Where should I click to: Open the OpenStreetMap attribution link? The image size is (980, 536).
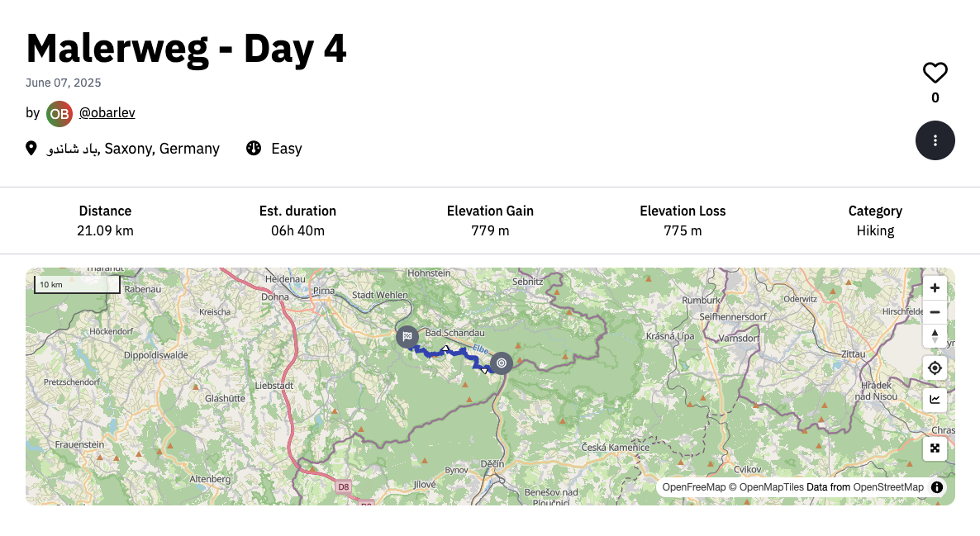[889, 487]
